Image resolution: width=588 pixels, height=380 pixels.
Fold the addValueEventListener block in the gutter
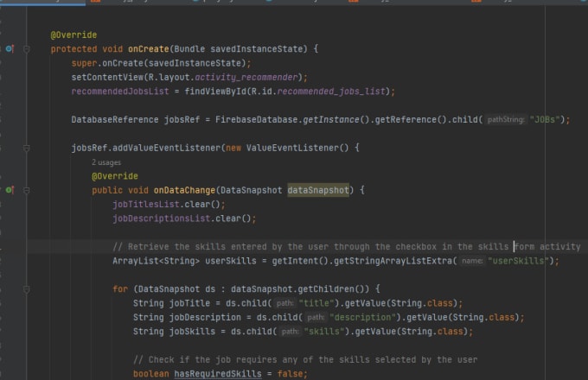pos(27,148)
